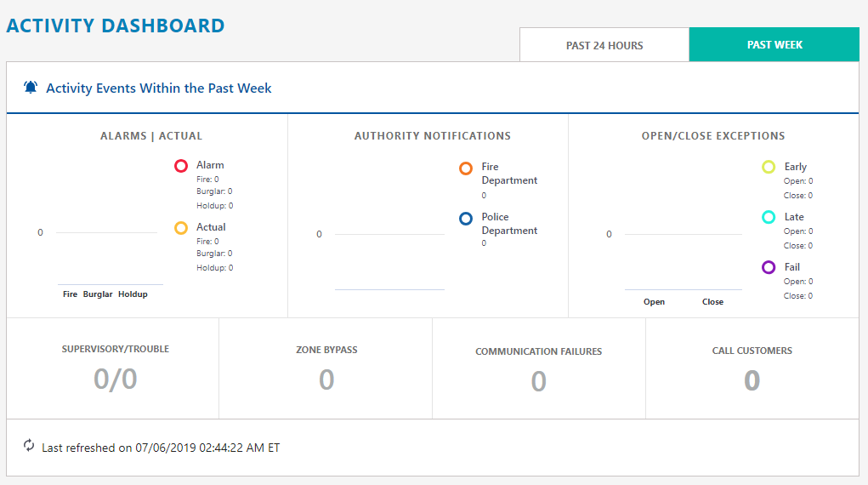
Task: Click the blue Police Department legend circle
Action: (466, 219)
